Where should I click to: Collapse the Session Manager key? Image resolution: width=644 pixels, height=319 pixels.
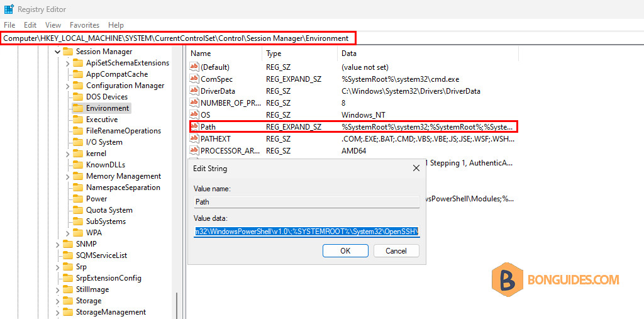coord(58,52)
